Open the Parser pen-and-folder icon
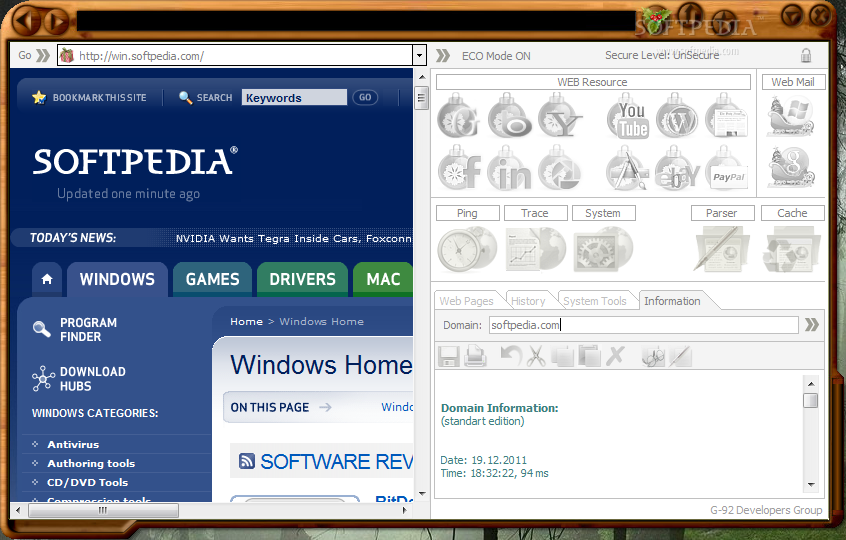Viewport: 846px width, 540px height. (722, 249)
